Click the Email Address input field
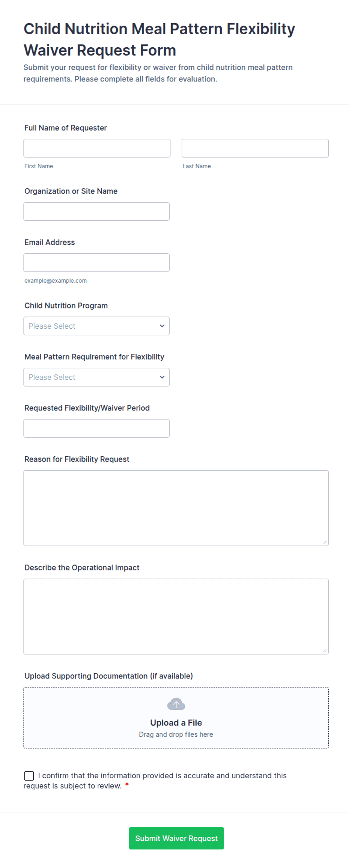This screenshot has width=349, height=868. [x=96, y=263]
